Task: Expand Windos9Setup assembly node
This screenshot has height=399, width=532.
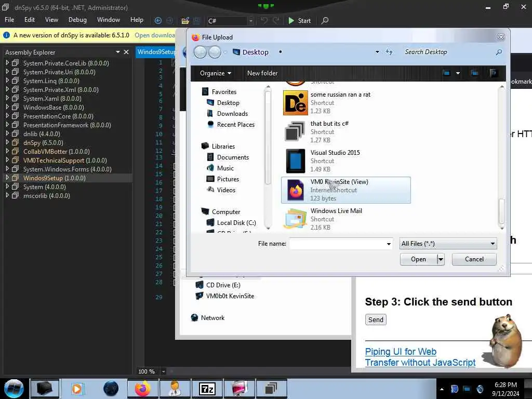Action: tap(7, 178)
